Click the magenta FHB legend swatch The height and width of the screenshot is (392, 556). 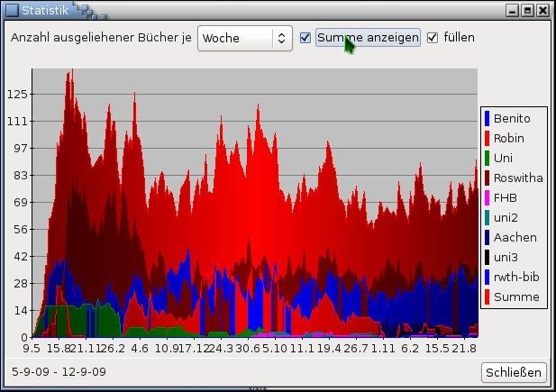pyautogui.click(x=487, y=198)
